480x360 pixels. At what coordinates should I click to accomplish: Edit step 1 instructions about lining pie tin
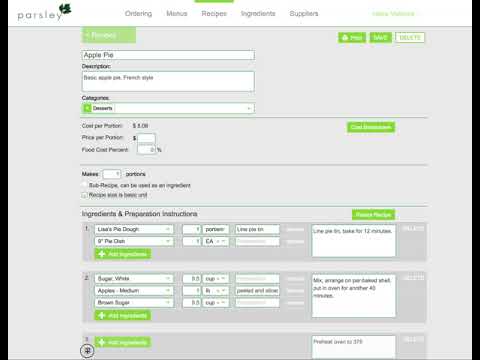point(354,241)
